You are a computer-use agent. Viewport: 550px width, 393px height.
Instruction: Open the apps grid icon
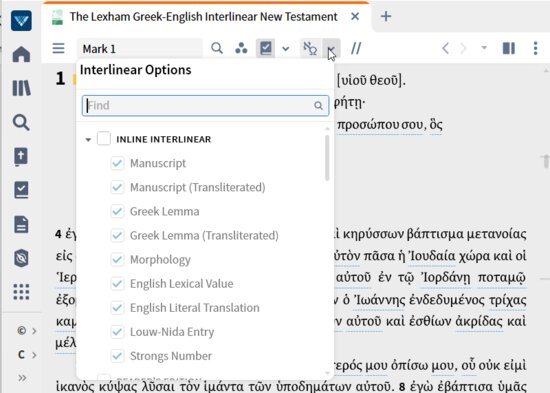pyautogui.click(x=21, y=292)
